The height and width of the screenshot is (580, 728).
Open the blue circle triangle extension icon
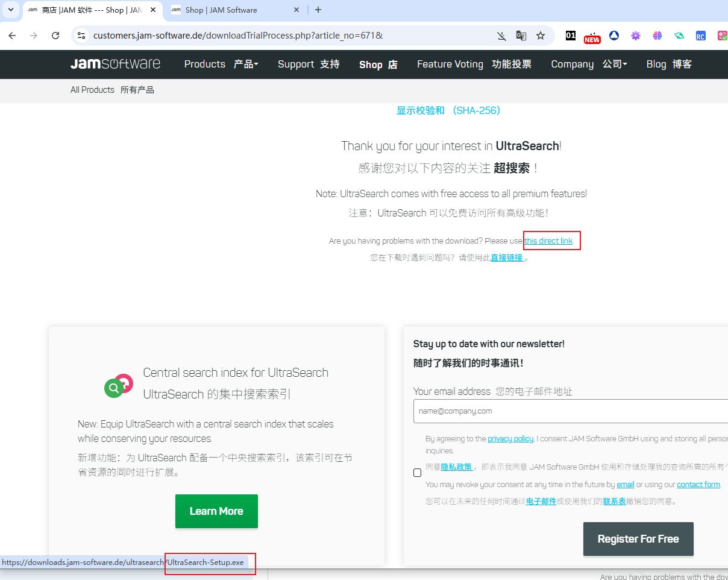pos(614,36)
